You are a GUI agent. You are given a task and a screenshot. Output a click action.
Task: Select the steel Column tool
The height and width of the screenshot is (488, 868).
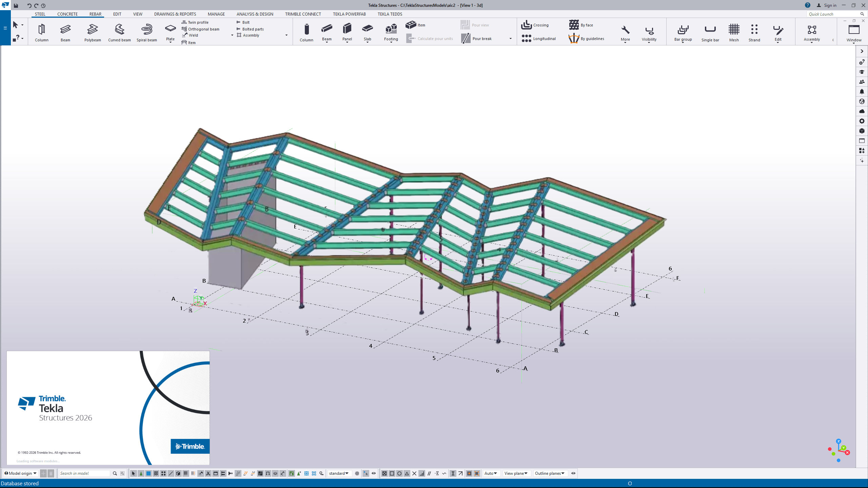pyautogui.click(x=41, y=33)
